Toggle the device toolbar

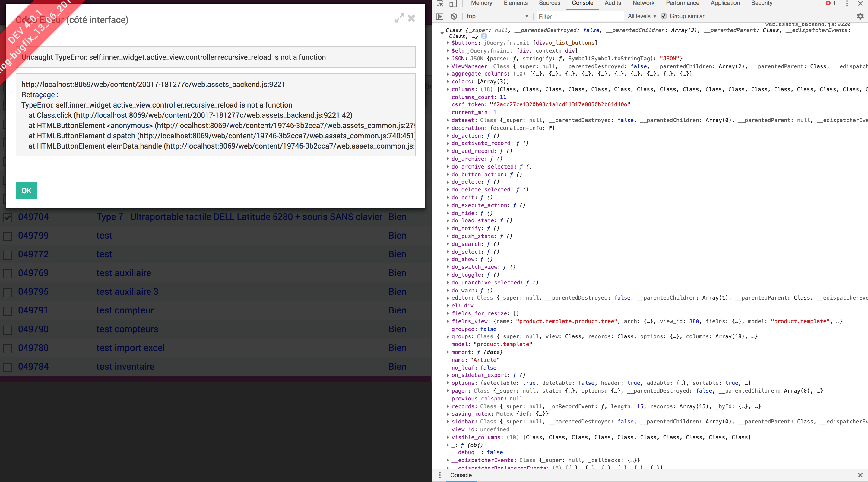(452, 4)
